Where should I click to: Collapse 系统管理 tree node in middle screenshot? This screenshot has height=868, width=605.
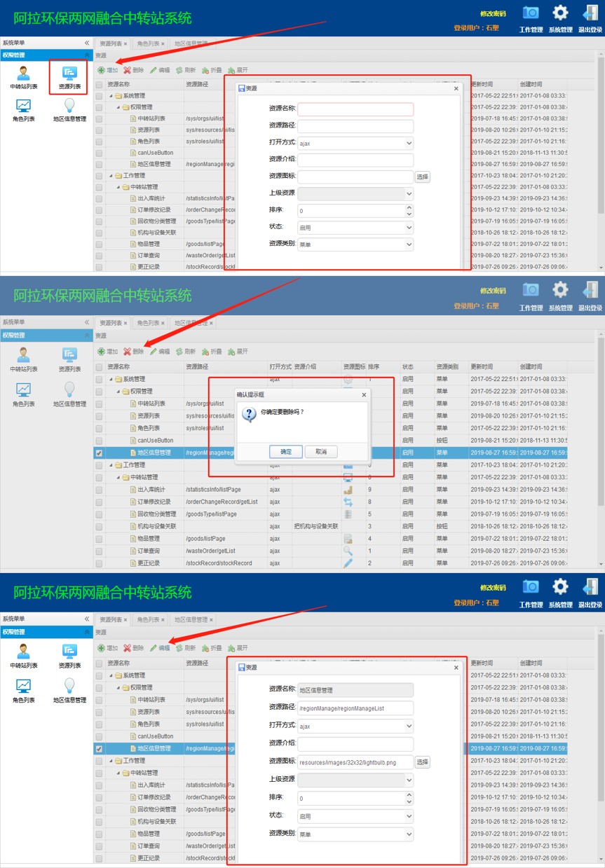pos(110,379)
